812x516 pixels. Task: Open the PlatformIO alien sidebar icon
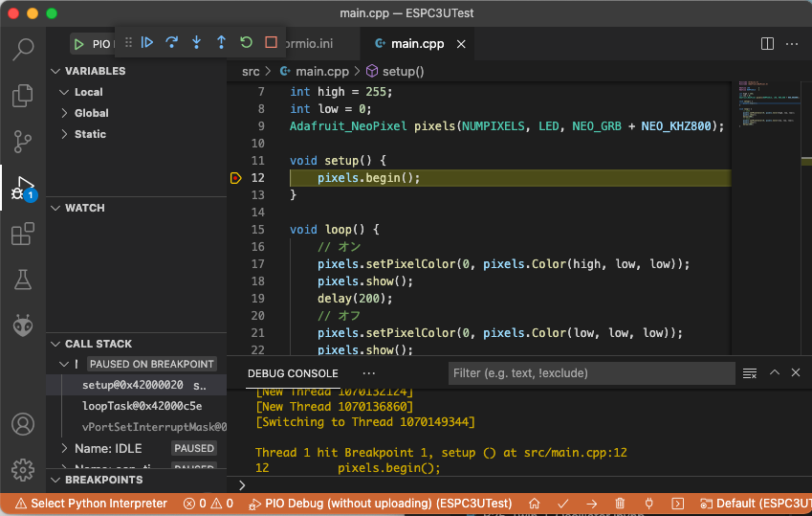(23, 326)
